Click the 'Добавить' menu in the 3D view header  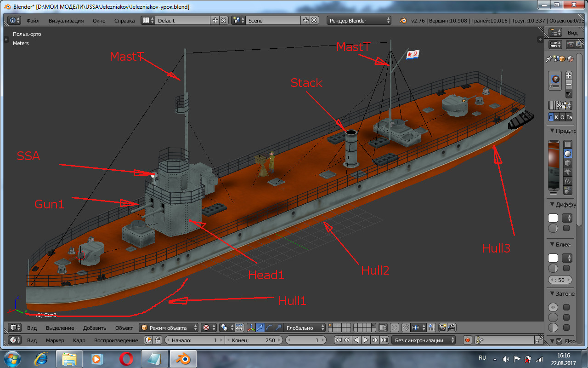click(x=94, y=328)
